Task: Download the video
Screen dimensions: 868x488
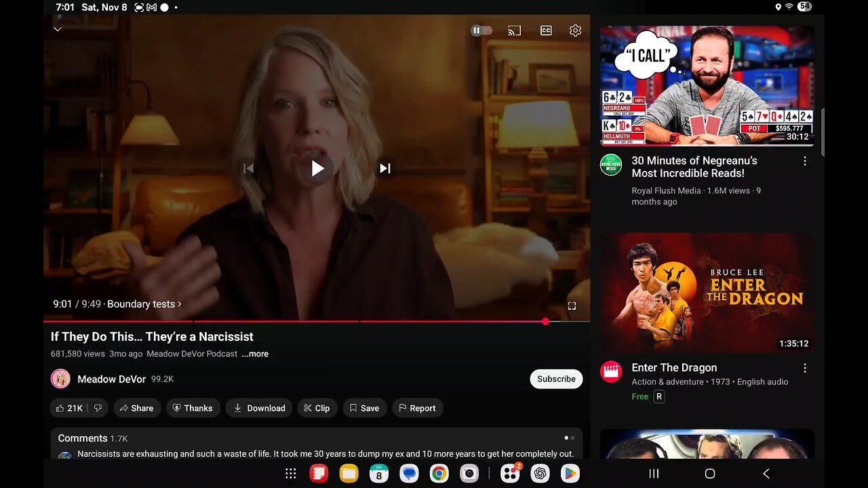Action: pyautogui.click(x=260, y=408)
